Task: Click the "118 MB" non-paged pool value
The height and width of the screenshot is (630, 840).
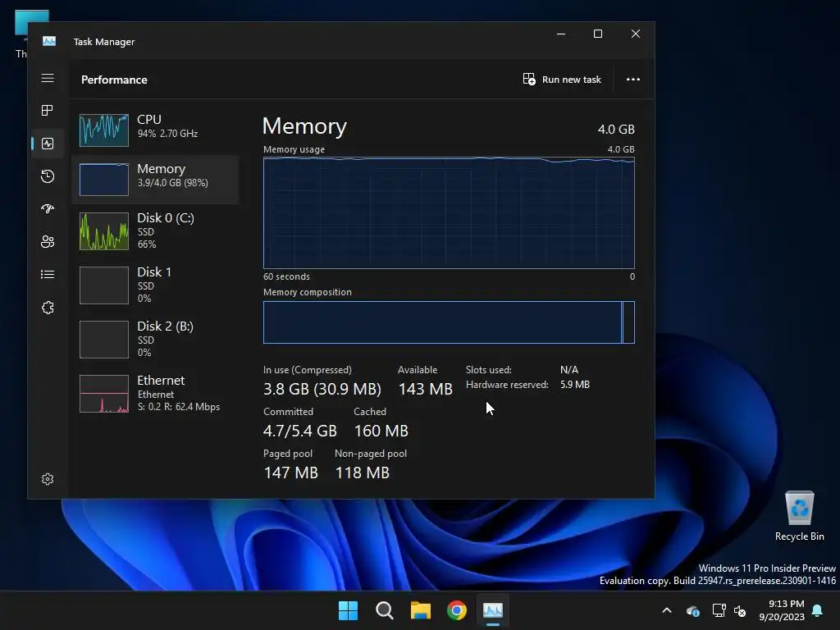Action: point(362,472)
